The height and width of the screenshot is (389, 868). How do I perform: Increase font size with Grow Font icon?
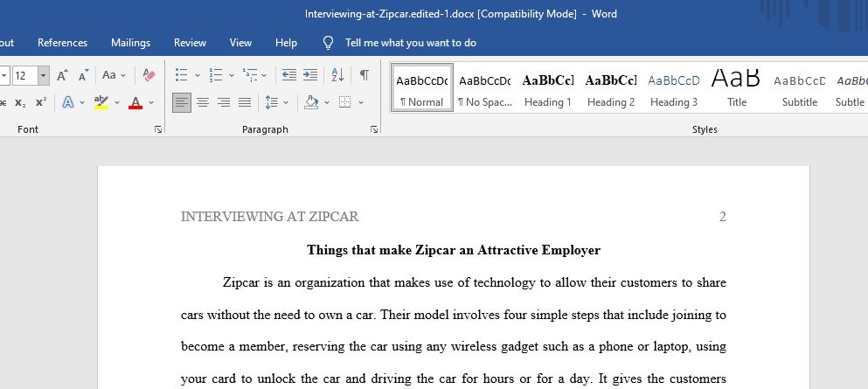click(63, 75)
